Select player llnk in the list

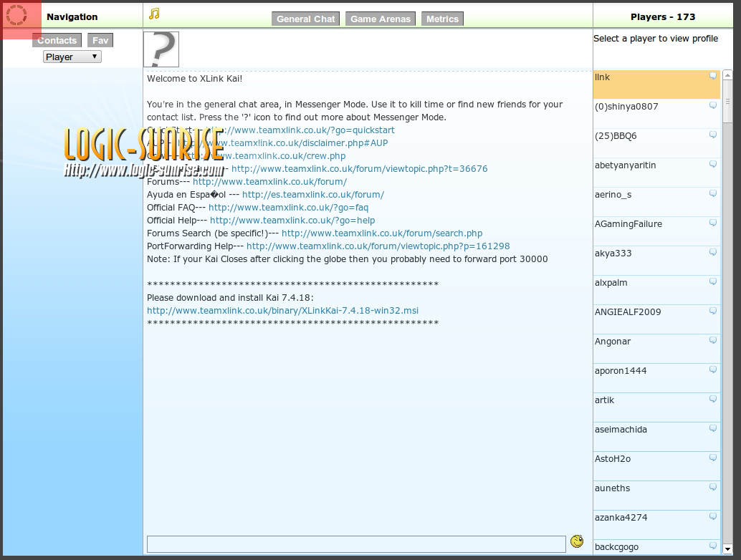pyautogui.click(x=657, y=85)
